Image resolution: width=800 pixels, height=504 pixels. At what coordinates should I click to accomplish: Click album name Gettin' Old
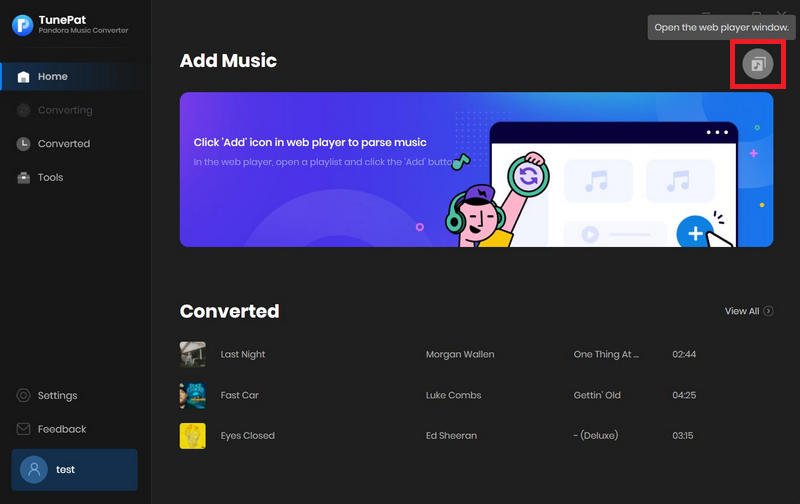[597, 395]
